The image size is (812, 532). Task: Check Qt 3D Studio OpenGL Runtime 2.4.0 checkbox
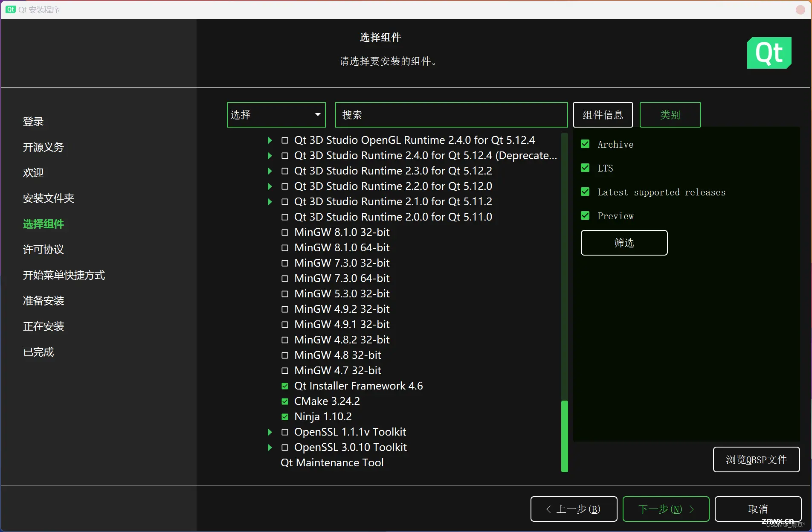(x=285, y=140)
